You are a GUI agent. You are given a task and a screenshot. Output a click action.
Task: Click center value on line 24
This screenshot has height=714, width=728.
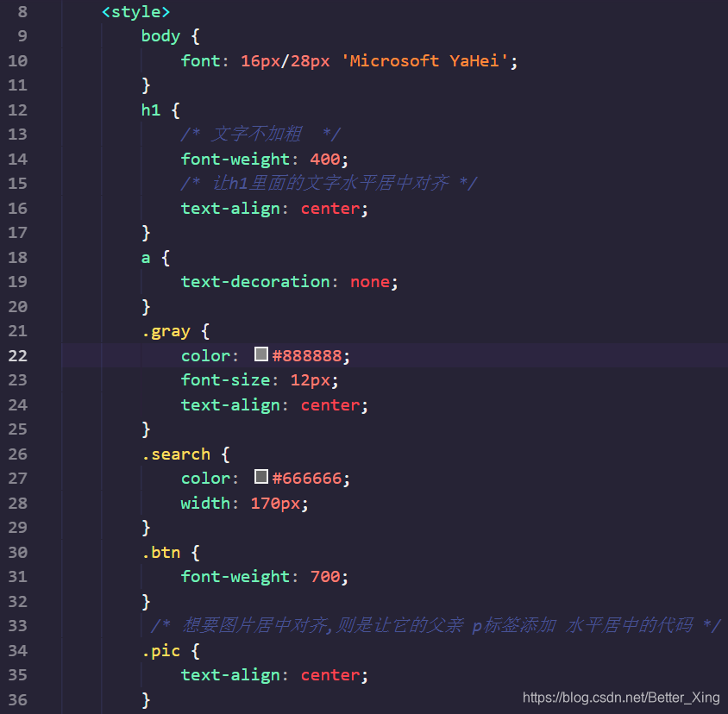click(x=330, y=405)
